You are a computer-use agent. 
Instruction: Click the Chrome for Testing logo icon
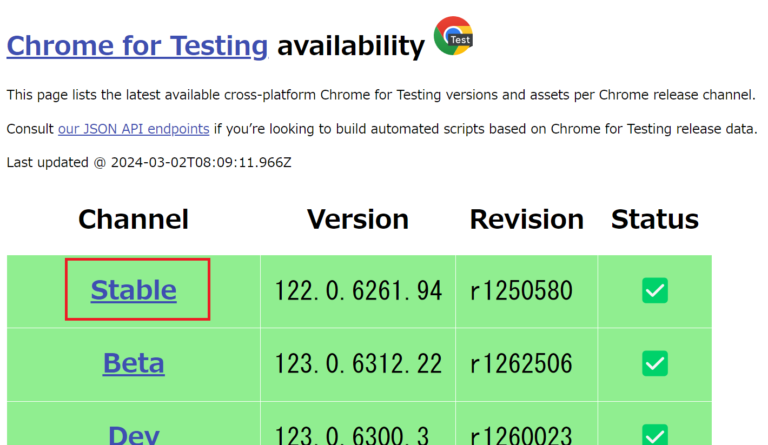[453, 36]
